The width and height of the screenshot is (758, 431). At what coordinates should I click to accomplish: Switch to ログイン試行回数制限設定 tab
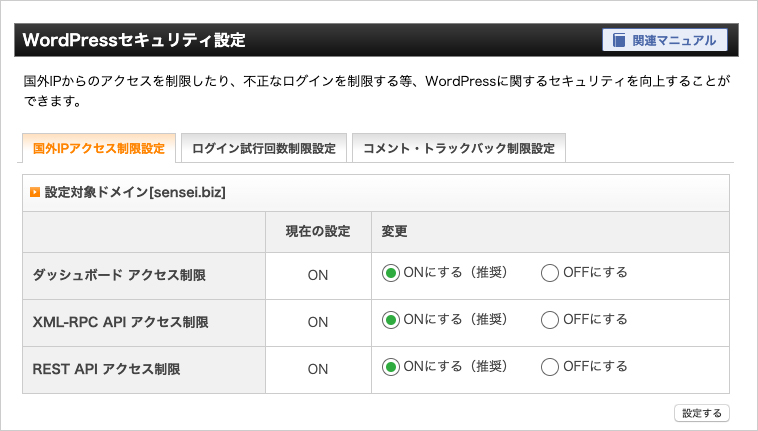264,148
